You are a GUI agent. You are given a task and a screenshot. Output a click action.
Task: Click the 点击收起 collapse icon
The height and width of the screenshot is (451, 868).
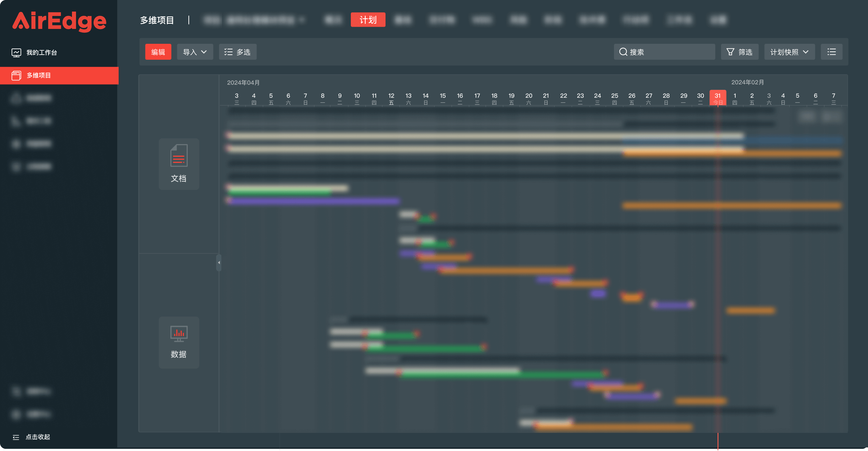point(16,437)
